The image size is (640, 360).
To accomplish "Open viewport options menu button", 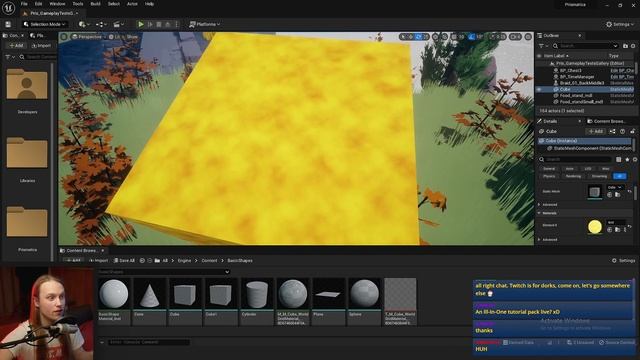I will click(64, 37).
